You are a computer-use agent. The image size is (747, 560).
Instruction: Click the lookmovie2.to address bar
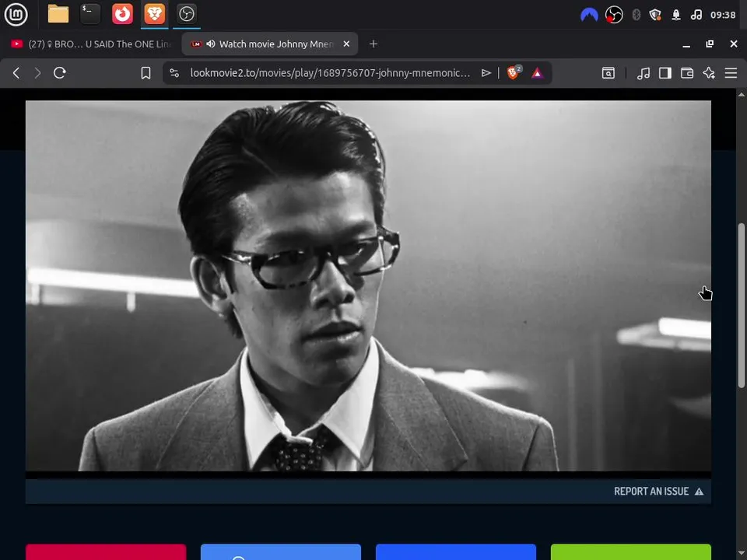click(330, 73)
